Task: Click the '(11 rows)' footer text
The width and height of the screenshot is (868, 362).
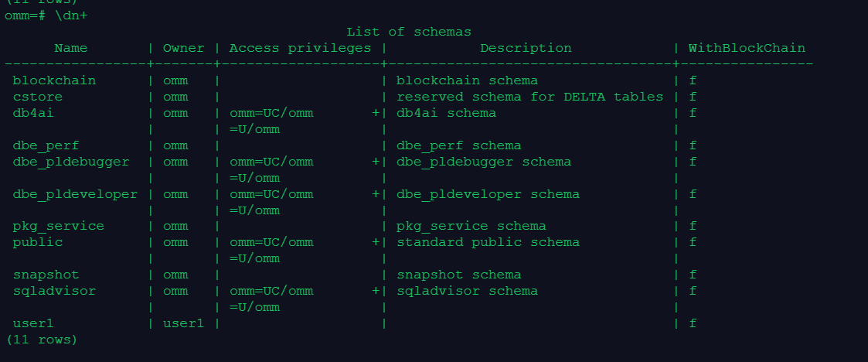Action: (x=42, y=340)
